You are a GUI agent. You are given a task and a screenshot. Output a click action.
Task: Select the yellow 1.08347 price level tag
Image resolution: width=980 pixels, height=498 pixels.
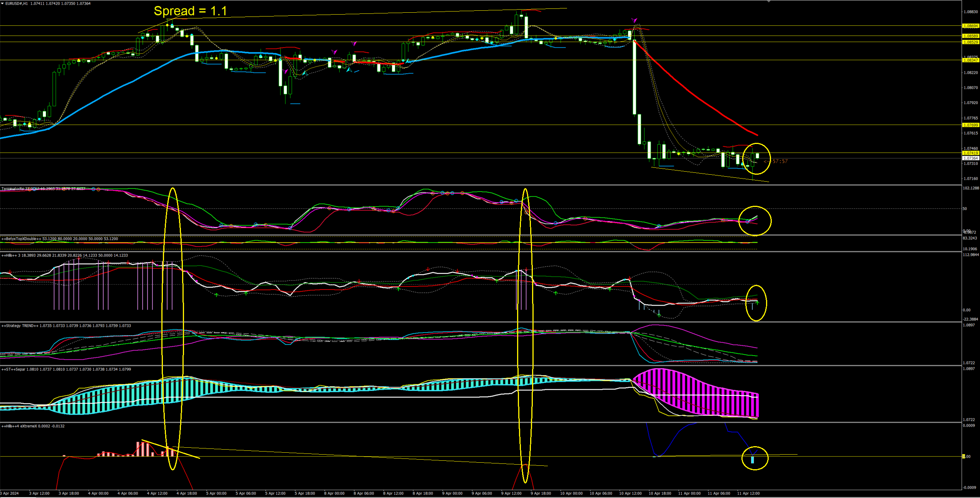coord(970,60)
